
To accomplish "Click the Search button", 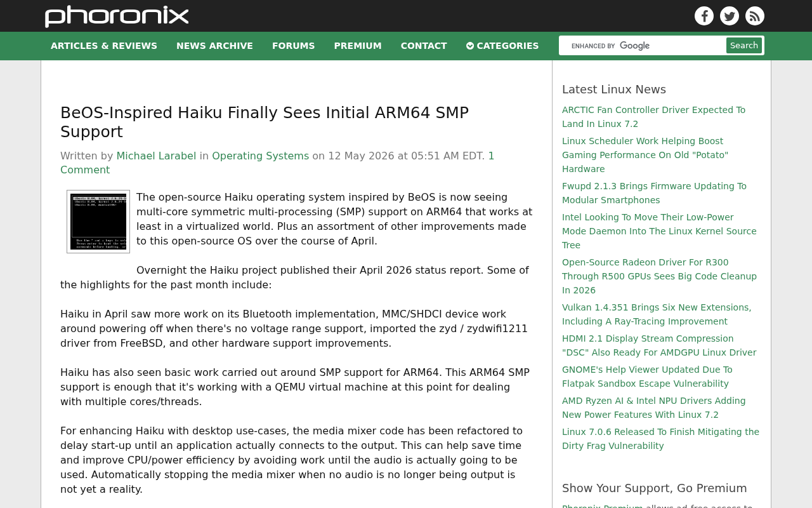I will pos(744,46).
